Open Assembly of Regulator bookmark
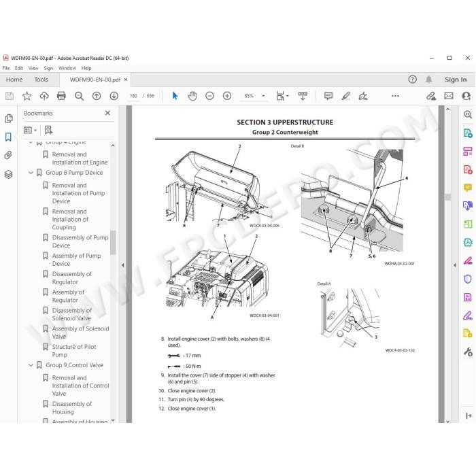 click(x=68, y=296)
